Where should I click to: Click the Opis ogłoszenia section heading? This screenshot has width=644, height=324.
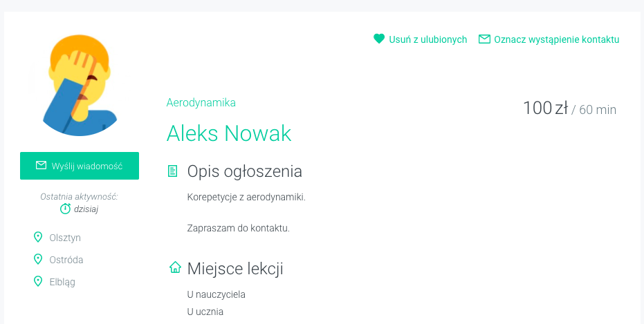click(244, 171)
